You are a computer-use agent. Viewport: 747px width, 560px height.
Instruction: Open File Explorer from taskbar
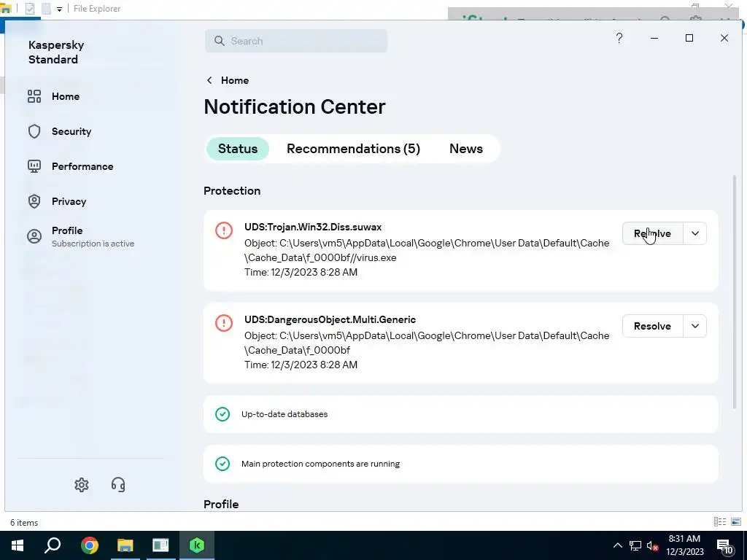(x=125, y=545)
